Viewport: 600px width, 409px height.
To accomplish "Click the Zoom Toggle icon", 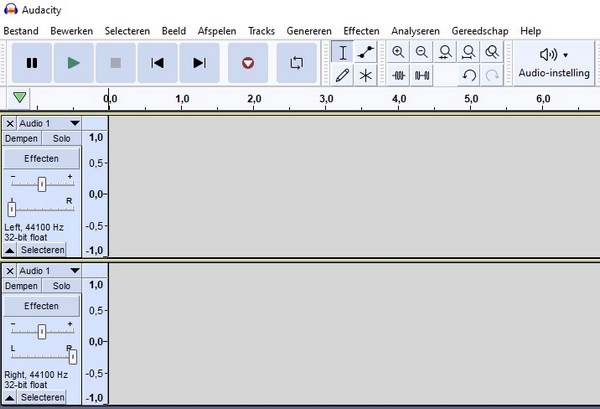I will click(492, 52).
